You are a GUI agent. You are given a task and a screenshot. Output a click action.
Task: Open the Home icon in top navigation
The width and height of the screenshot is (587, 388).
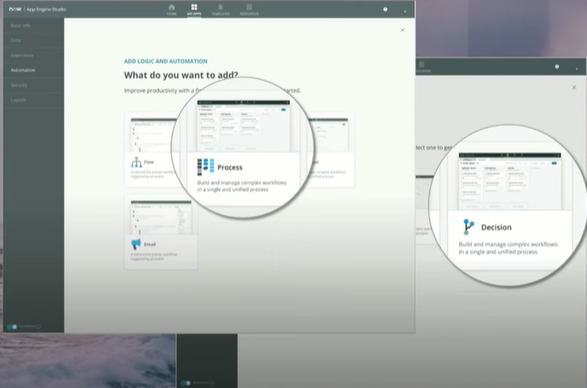point(171,7)
